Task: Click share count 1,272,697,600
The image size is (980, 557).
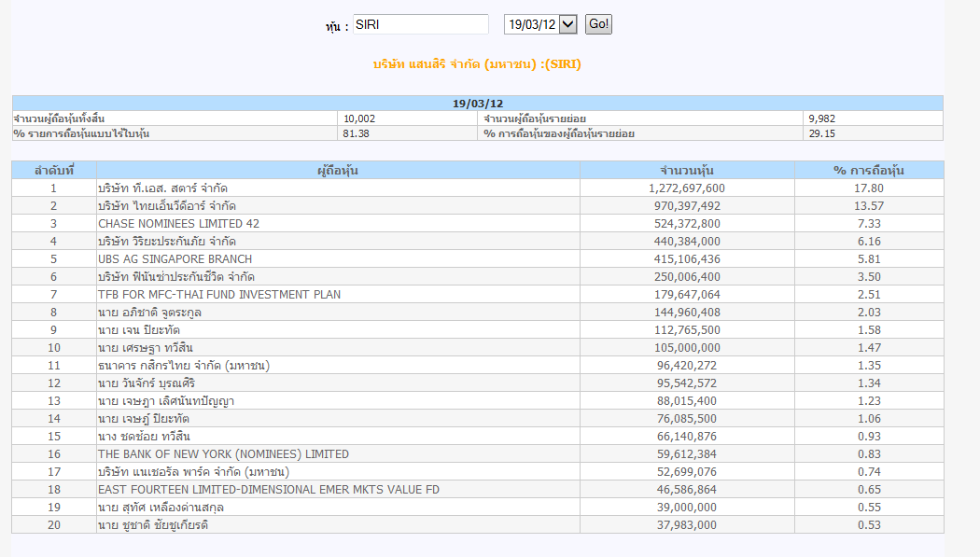Action: [687, 188]
